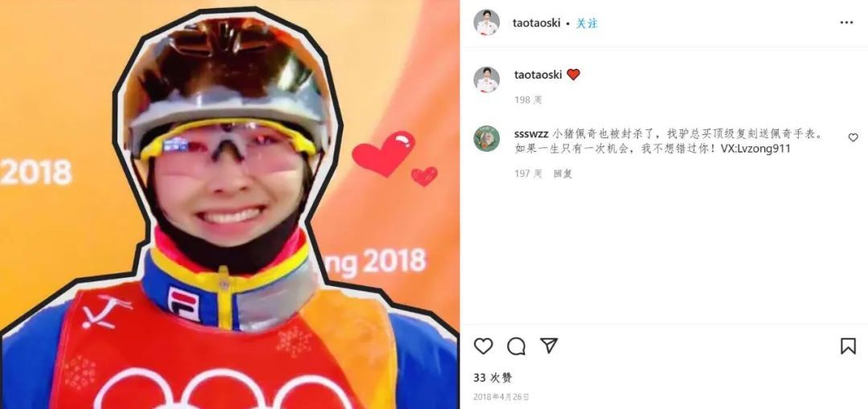Open taotaoski profile avatar in header
Screen dimensions: 868x409
point(486,22)
